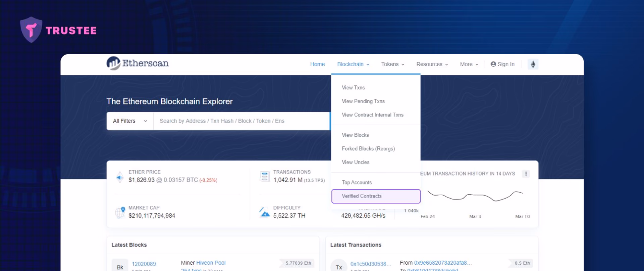Screen dimensions: 644x271
Task: Open the All Filters dropdown
Action: (x=130, y=121)
